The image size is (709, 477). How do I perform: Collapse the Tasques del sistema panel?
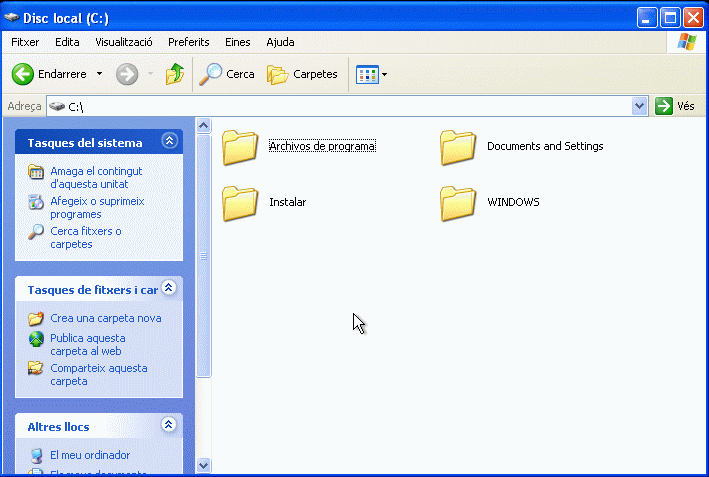point(169,142)
